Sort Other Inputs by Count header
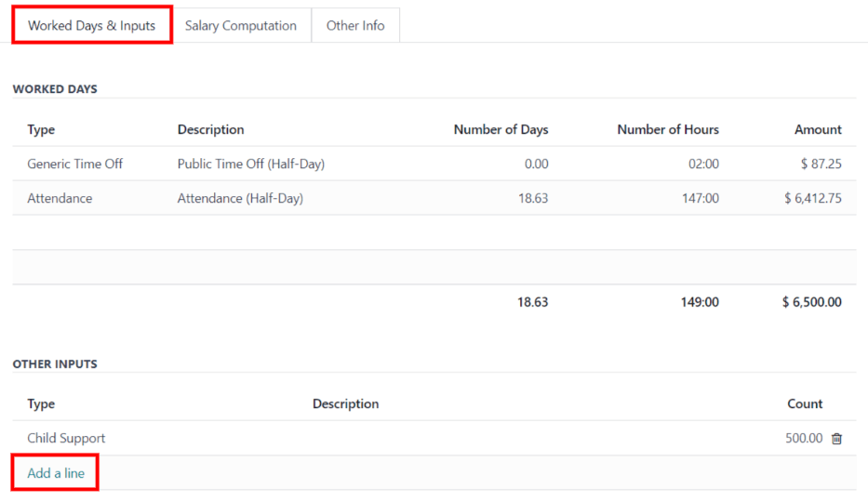Screen dimensions: 868x501 pyautogui.click(x=805, y=403)
